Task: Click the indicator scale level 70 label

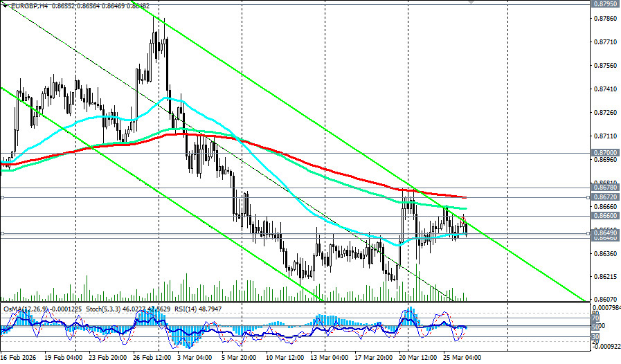Action: coord(595,318)
